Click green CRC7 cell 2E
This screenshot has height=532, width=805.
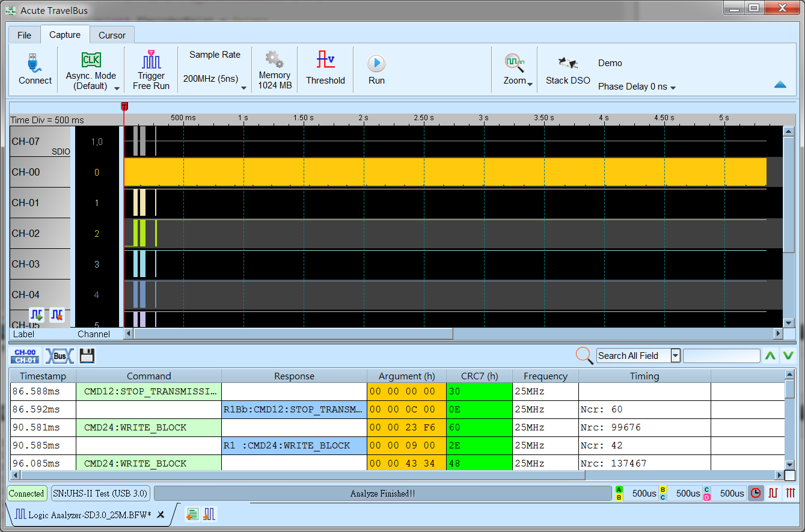coord(479,445)
